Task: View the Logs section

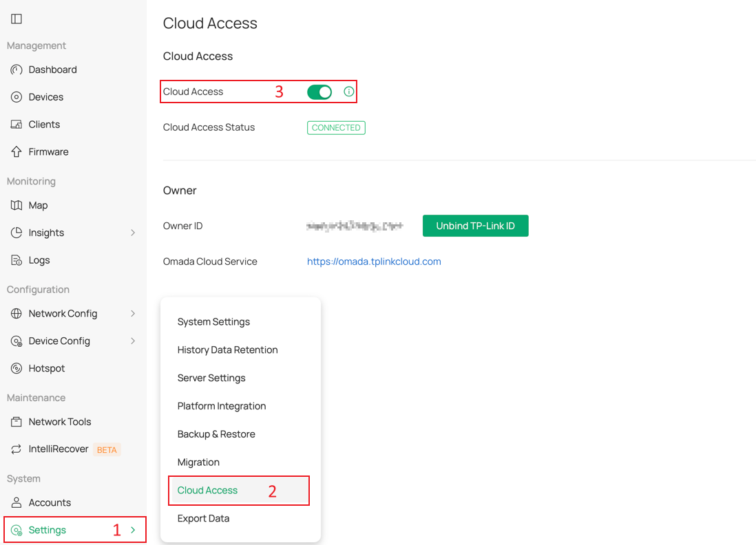Action: click(40, 260)
